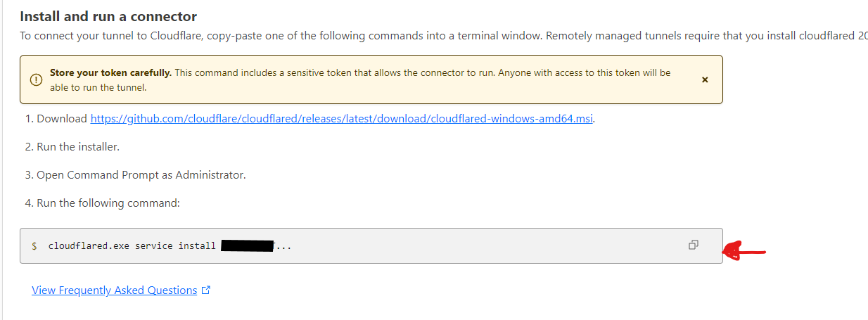The height and width of the screenshot is (320, 868).
Task: Click the Install and run a connector heading
Action: coord(108,16)
